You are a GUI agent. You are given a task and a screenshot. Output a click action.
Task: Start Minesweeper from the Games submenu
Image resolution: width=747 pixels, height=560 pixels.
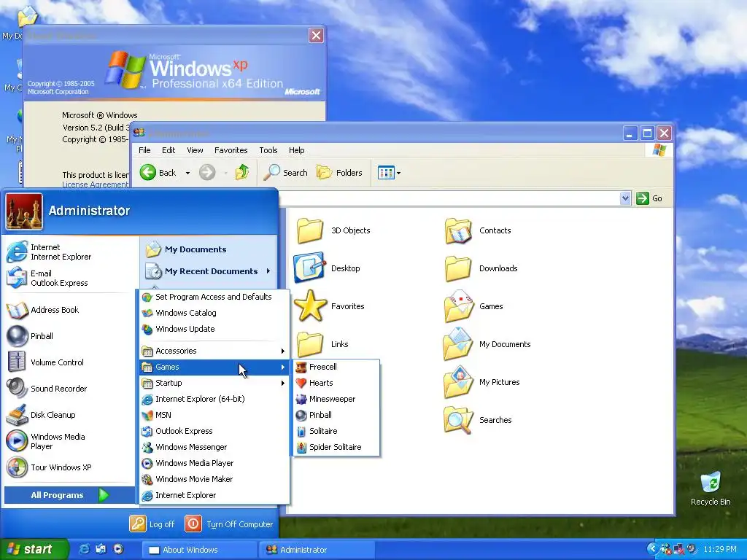[336, 399]
